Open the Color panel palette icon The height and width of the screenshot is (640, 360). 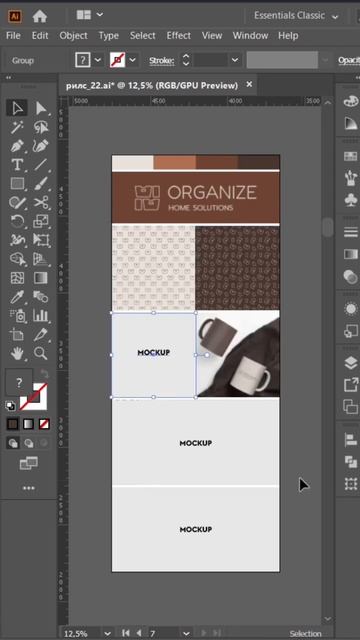351,101
